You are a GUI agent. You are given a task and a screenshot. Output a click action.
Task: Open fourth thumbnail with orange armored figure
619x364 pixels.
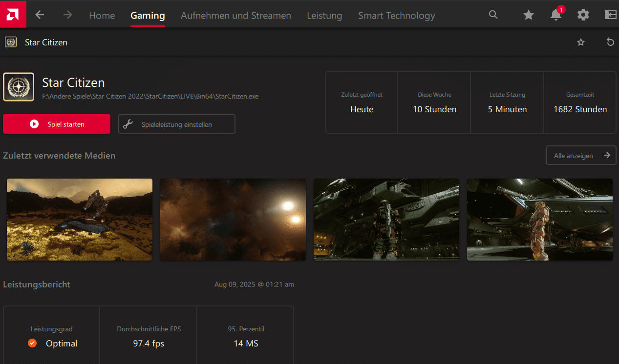(x=540, y=219)
